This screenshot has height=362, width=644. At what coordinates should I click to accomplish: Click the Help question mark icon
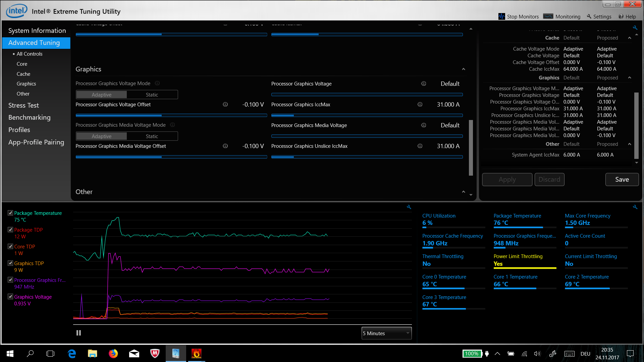coord(621,16)
